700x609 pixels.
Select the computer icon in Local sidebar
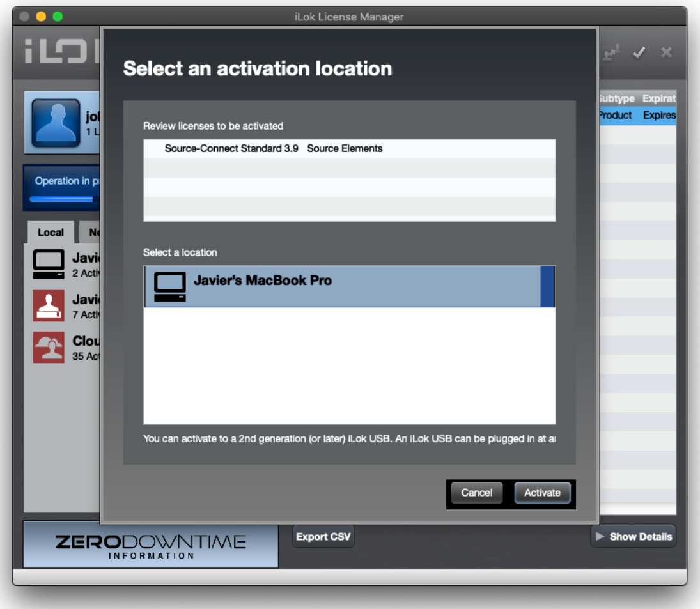(x=49, y=264)
